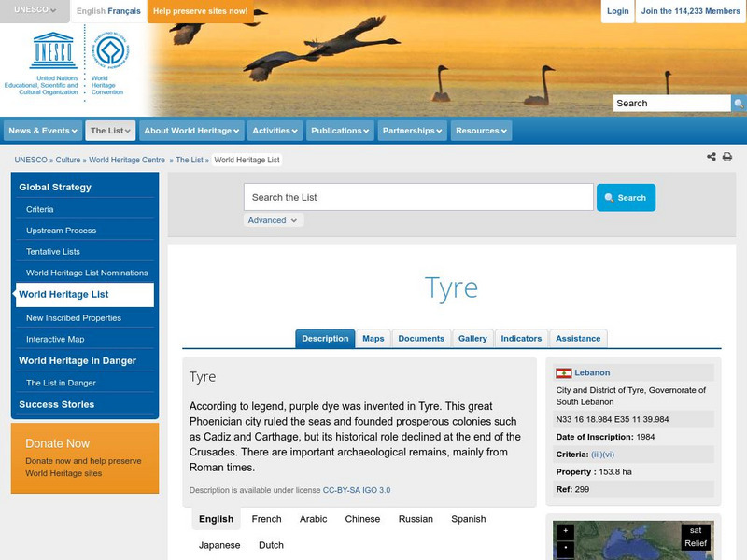Viewport: 747px width, 560px height.
Task: Click Help preserve sites now! button
Action: (x=200, y=11)
